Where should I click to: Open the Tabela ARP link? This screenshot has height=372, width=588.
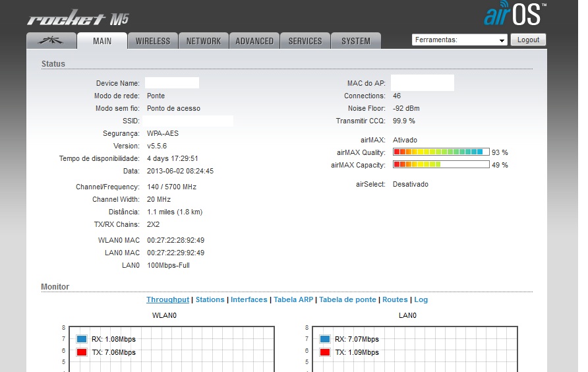pyautogui.click(x=293, y=299)
